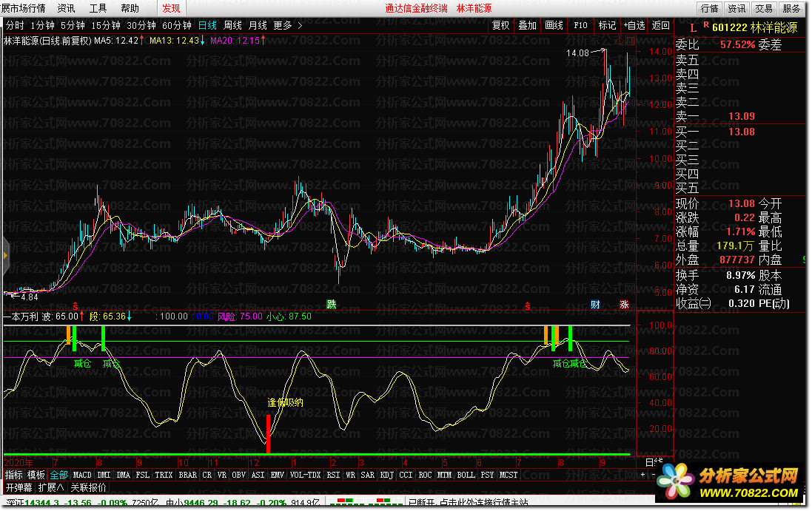Viewport: 812px width, 511px height.
Task: Click the red S marker near July 2020
Action: tap(76, 305)
